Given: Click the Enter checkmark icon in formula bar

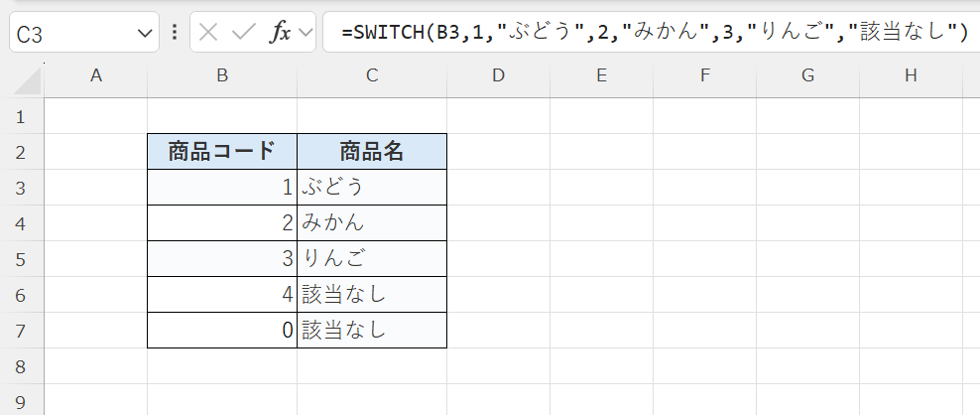Looking at the screenshot, I should coord(243,32).
